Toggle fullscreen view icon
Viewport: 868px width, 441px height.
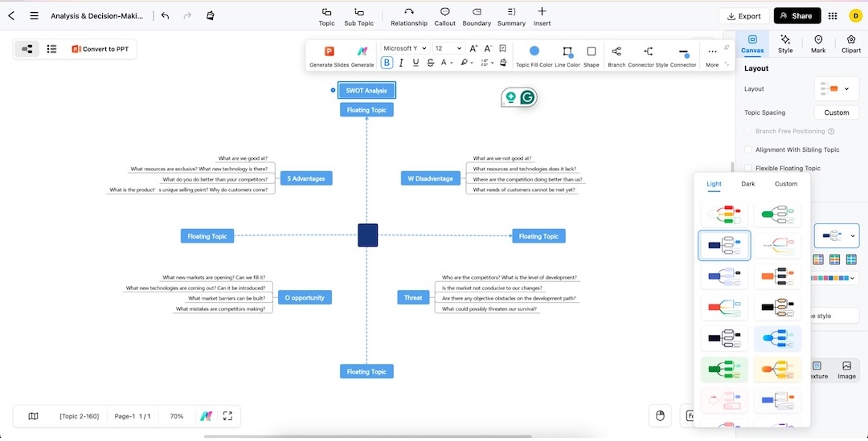pos(227,416)
